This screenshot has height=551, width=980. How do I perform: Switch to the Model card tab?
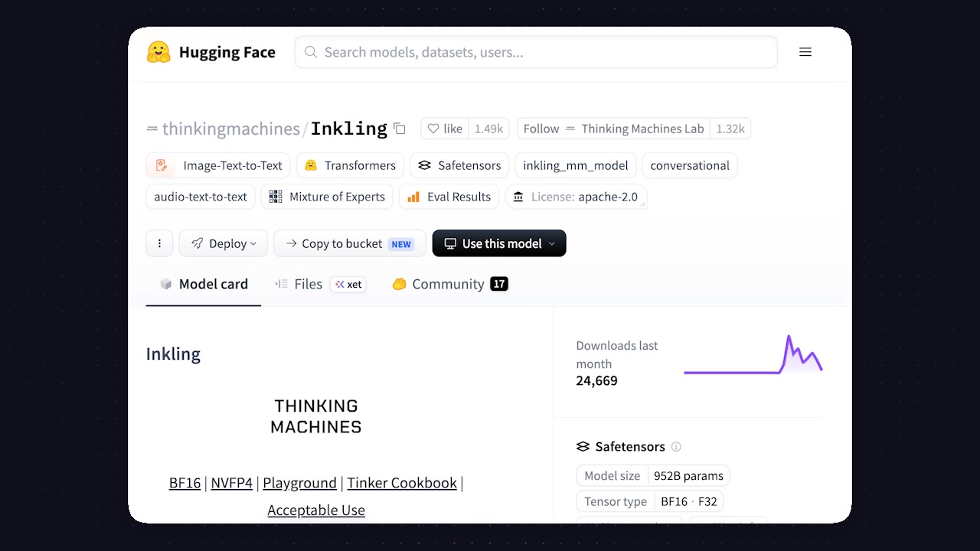click(x=204, y=284)
